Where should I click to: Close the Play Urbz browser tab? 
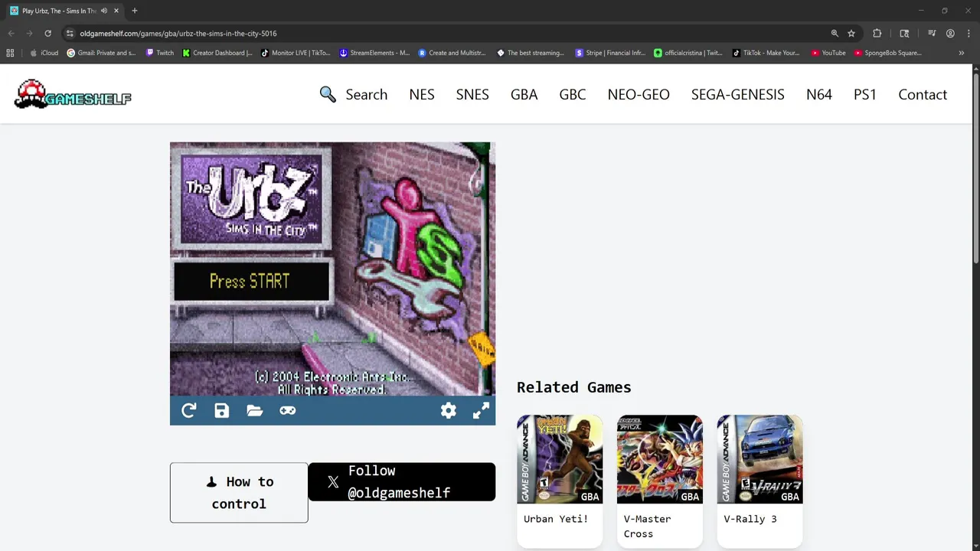click(116, 11)
